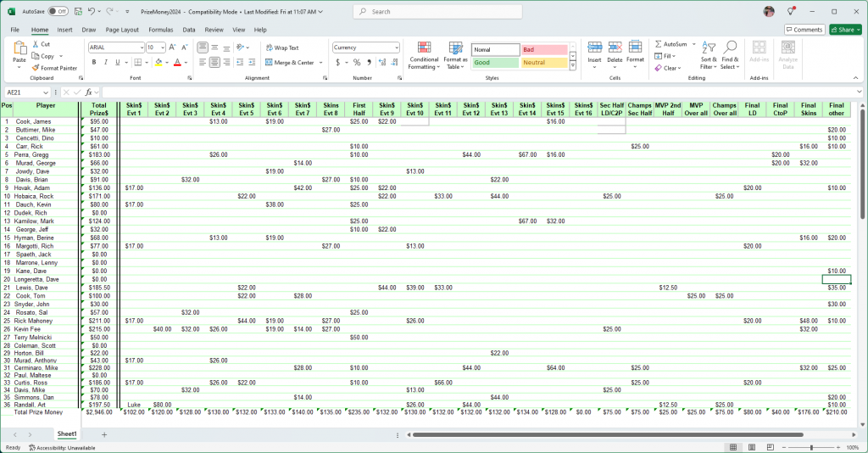Click the Percent Style icon
The width and height of the screenshot is (868, 453).
[x=357, y=62]
